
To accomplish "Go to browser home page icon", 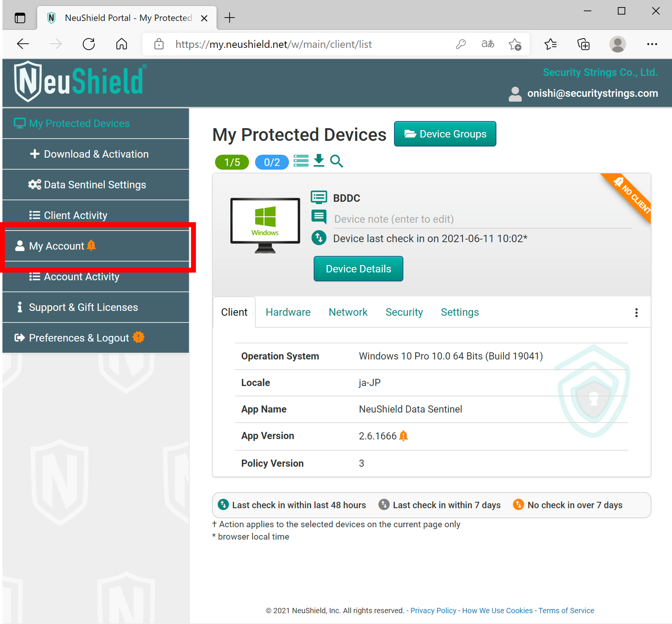I will pyautogui.click(x=122, y=44).
